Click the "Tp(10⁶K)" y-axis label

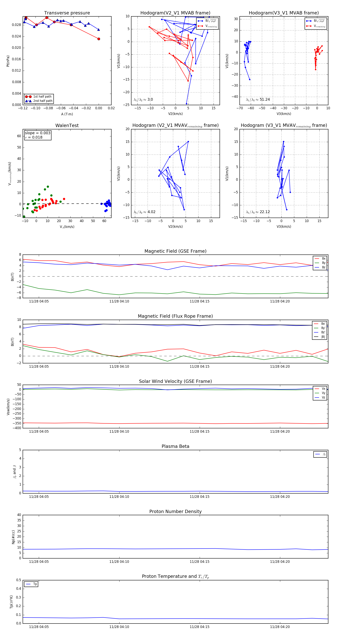click(x=11, y=602)
